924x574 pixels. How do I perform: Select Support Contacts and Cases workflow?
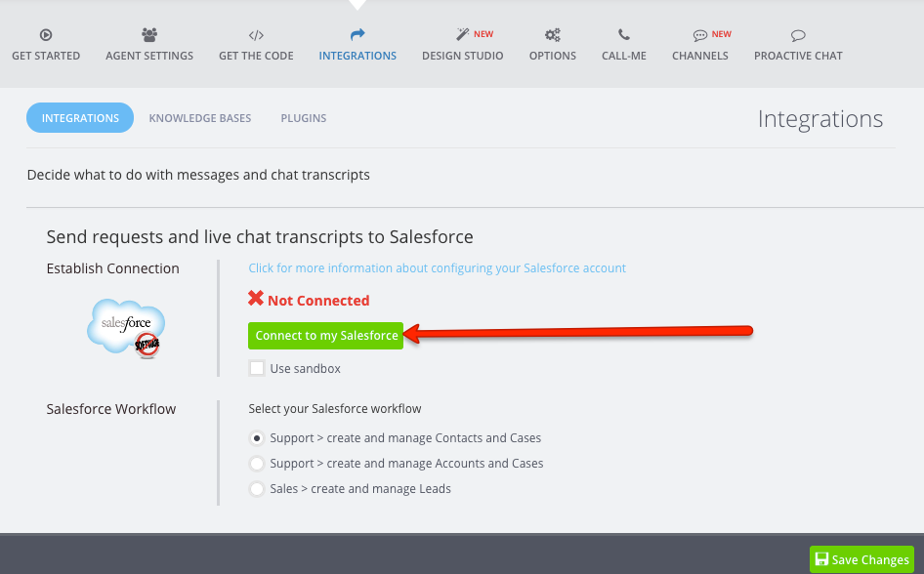click(257, 438)
